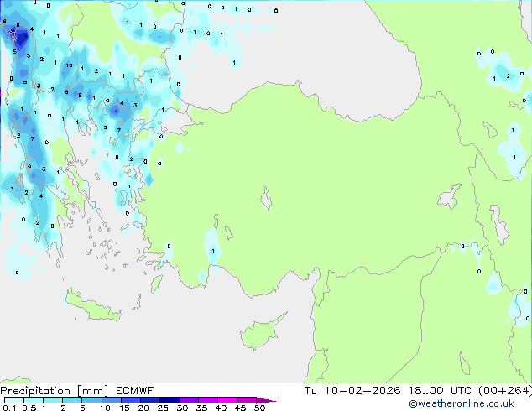Select the '0.1' legend scale number
The height and width of the screenshot is (411, 532).
tap(9, 408)
